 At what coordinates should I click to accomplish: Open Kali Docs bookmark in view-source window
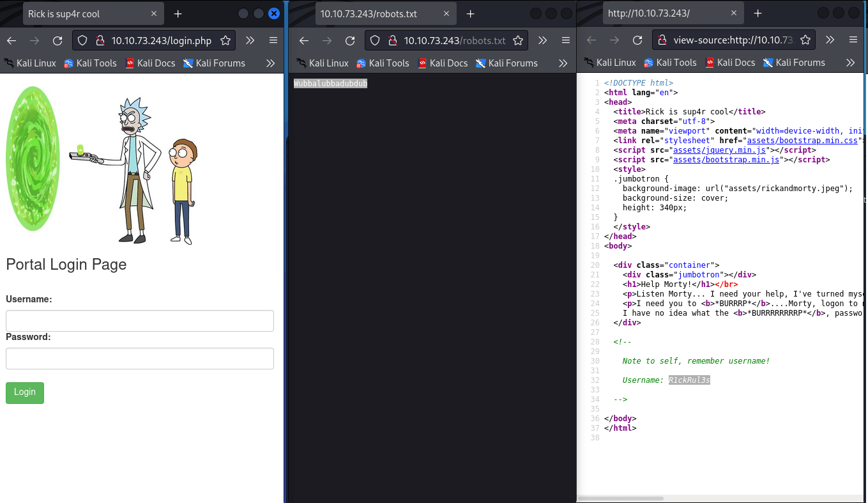click(730, 62)
